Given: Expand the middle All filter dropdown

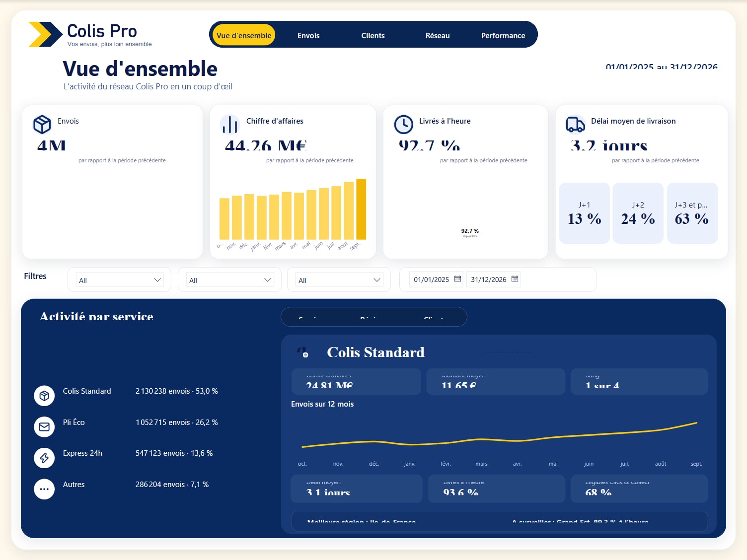Looking at the screenshot, I should (x=230, y=280).
